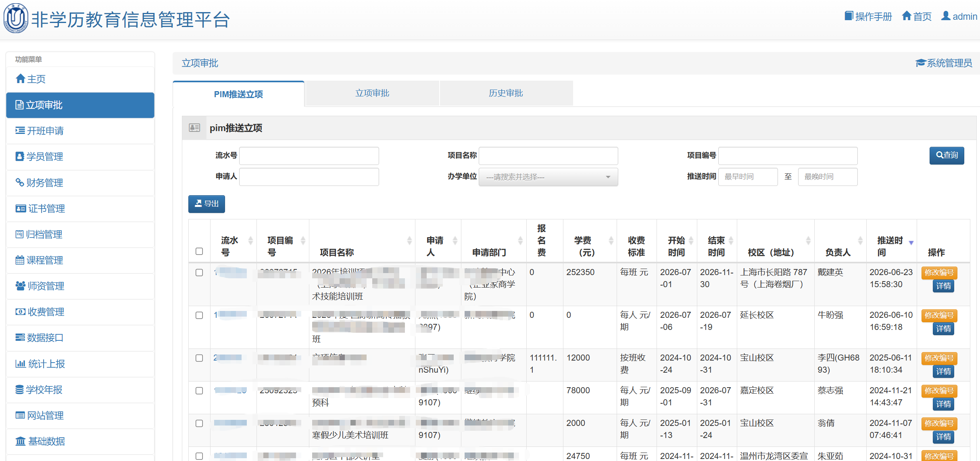
Task: Check the row for 翁倩
Action: click(x=199, y=423)
